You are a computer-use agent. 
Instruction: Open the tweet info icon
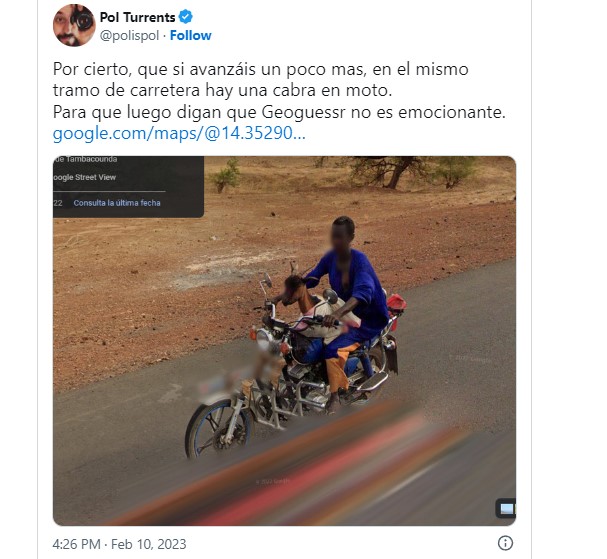click(x=505, y=543)
